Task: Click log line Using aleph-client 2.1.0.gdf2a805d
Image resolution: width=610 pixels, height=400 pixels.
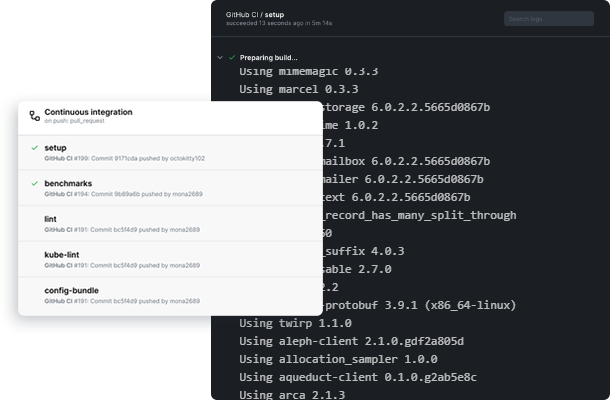Action: [351, 341]
